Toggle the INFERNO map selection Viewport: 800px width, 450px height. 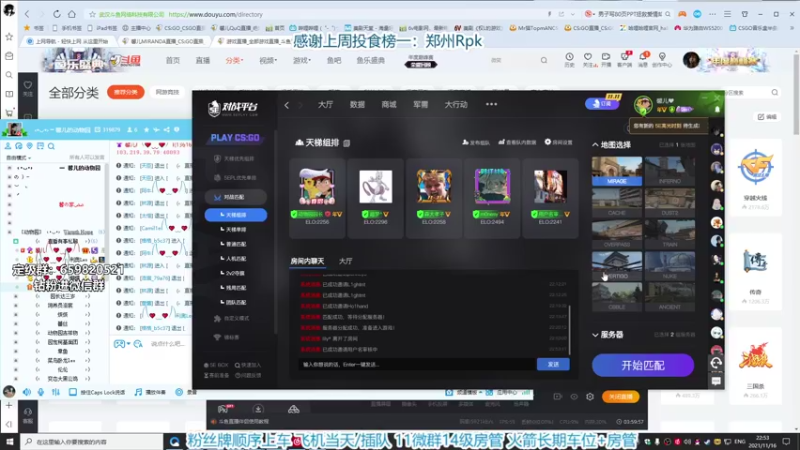coord(669,171)
